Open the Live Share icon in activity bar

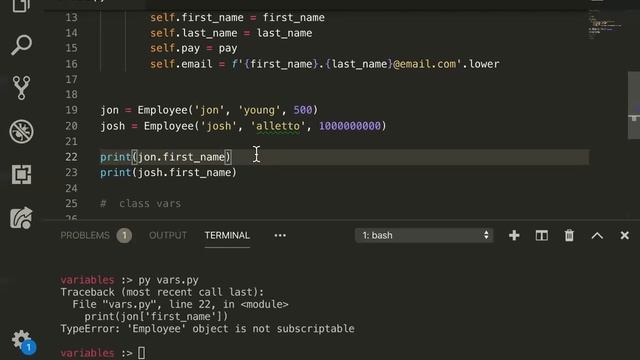click(x=21, y=218)
